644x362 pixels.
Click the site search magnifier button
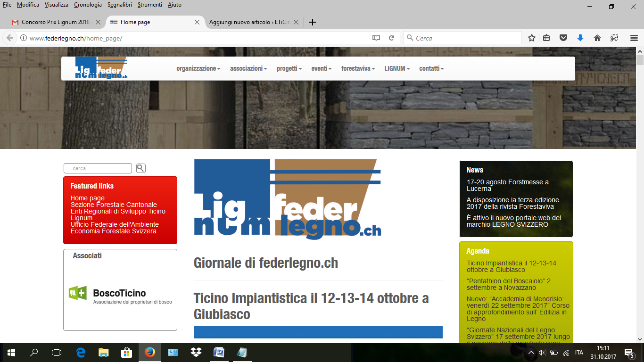(x=141, y=168)
